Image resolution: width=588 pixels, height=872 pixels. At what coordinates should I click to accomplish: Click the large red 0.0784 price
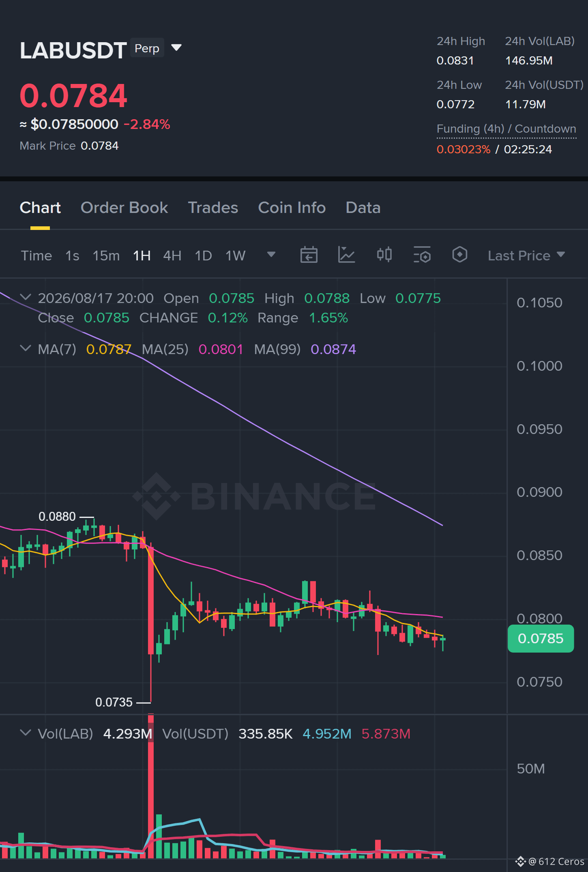pos(73,96)
